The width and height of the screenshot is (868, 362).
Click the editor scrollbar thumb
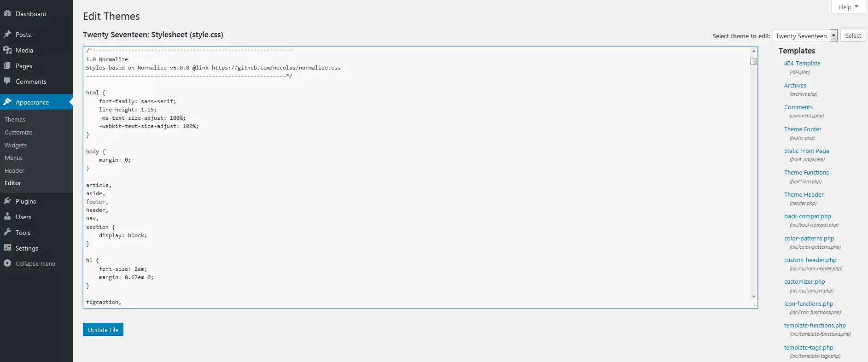[754, 61]
